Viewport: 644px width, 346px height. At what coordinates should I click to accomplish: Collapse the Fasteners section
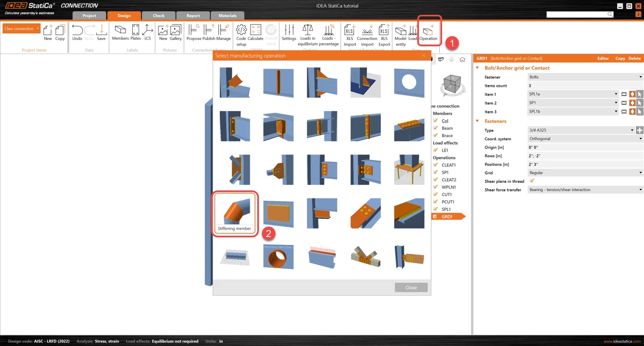(477, 121)
